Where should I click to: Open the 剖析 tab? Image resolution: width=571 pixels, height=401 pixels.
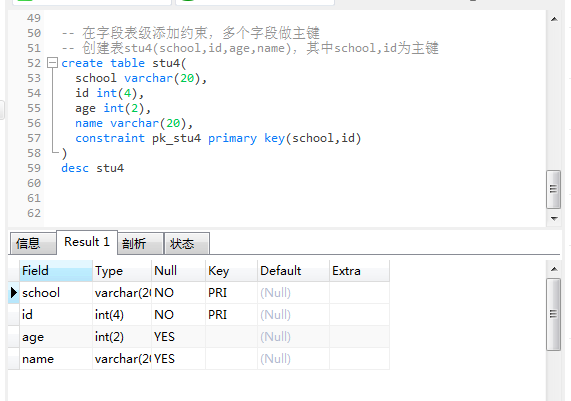[140, 243]
